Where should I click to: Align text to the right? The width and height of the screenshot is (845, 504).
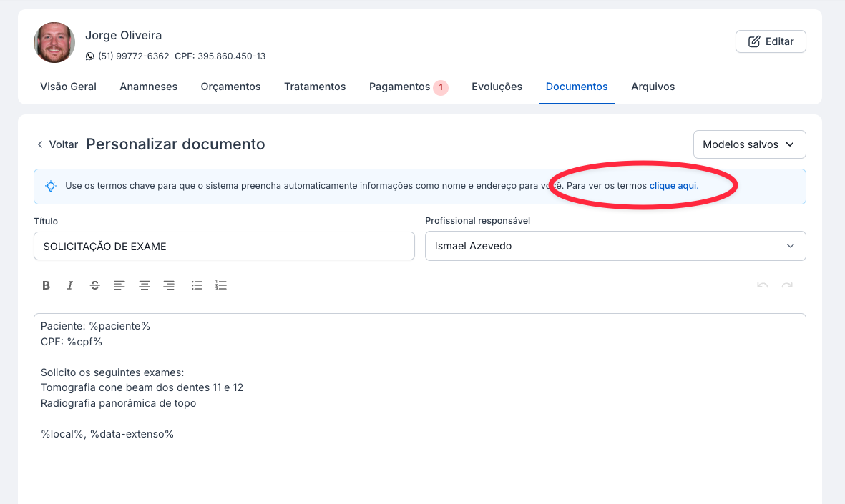point(169,285)
